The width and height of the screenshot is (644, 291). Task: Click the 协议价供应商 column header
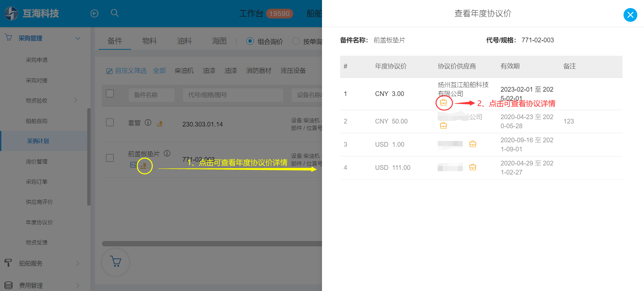457,66
